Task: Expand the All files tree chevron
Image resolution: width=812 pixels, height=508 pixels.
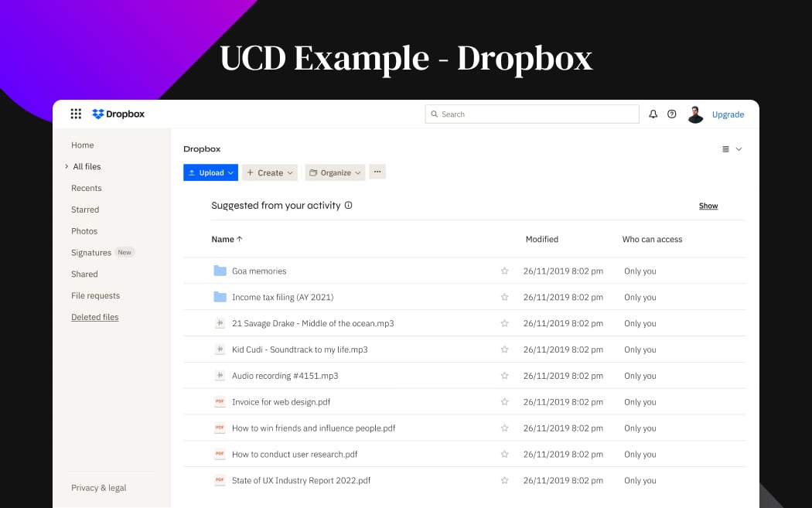Action: 67,166
